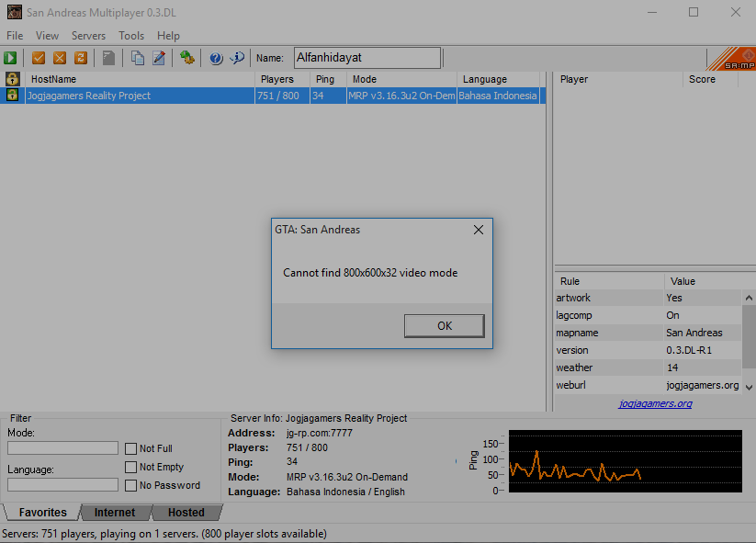This screenshot has height=543, width=756.
Task: Click the green Connect play icon
Action: point(10,58)
